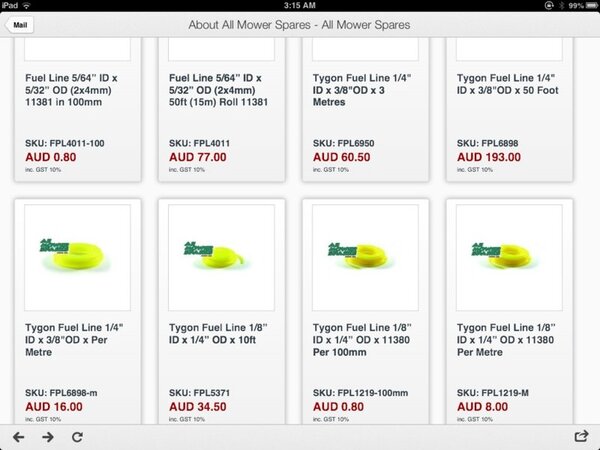This screenshot has height=450, width=600.
Task: Tap the page title About All Mower Spares
Action: coord(300,25)
